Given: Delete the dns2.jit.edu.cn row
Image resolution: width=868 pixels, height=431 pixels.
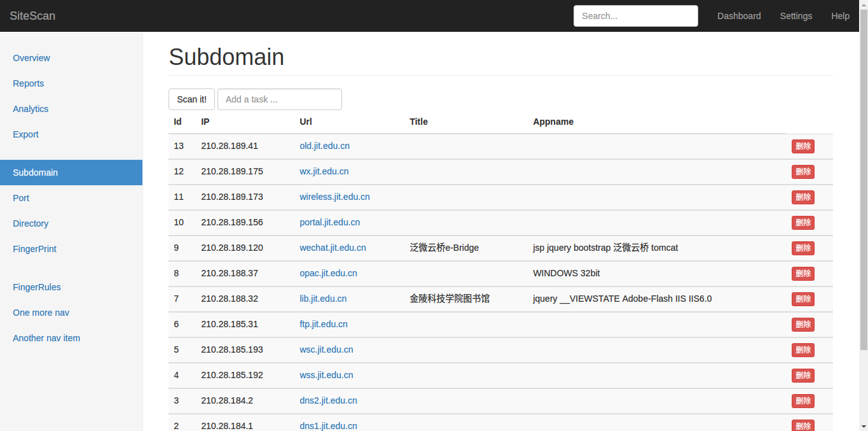Looking at the screenshot, I should click(803, 401).
